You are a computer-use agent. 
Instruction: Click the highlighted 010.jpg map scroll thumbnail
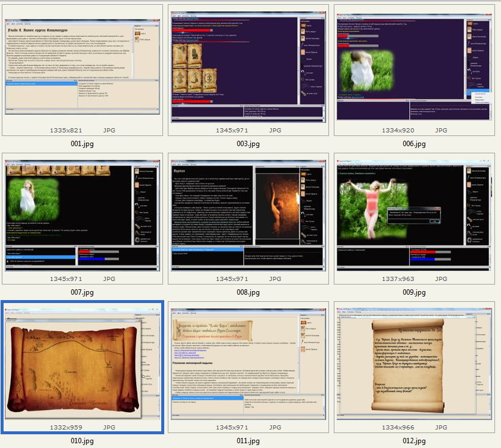point(82,364)
